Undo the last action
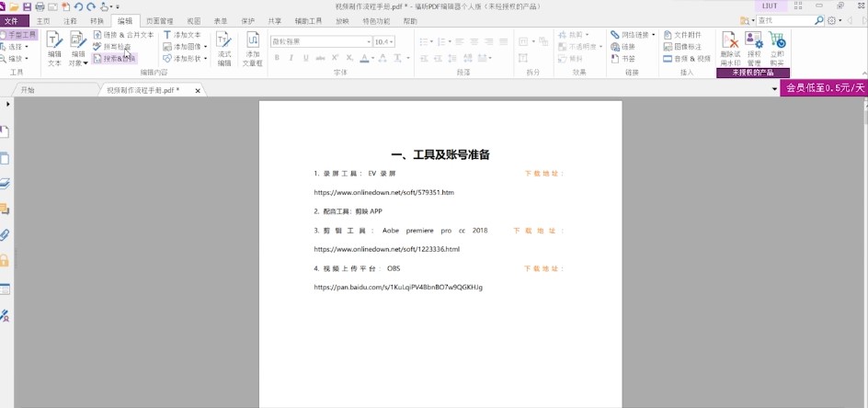Viewport: 868px width, 408px height. point(78,6)
